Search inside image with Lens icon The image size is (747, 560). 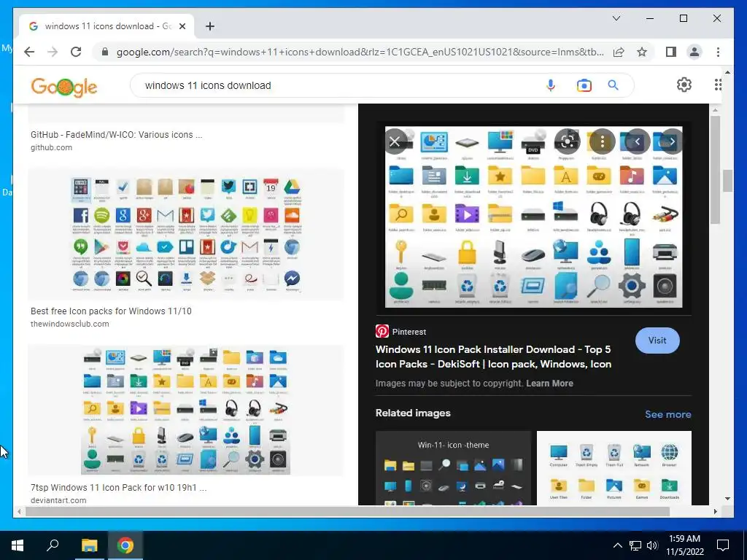click(567, 141)
